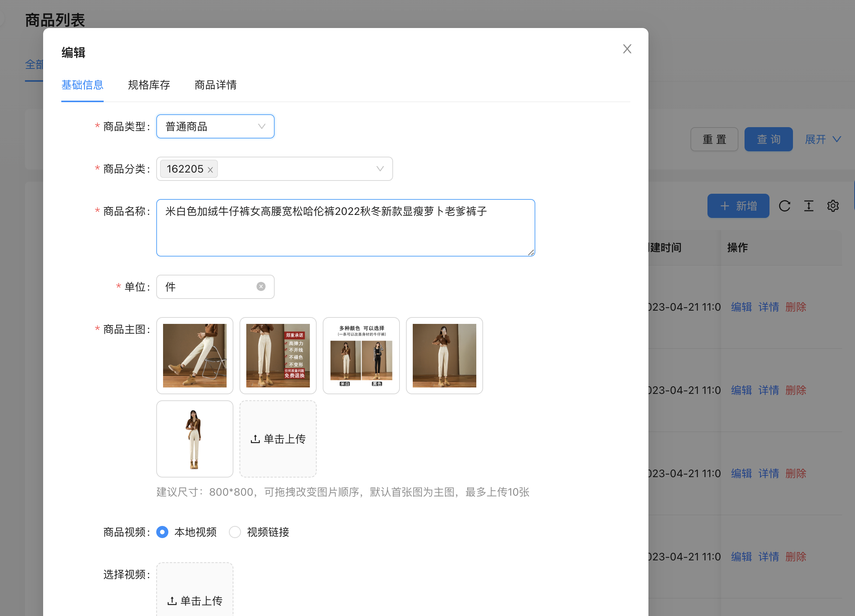Click 详情 in the second table row
Viewport: 855px width, 616px height.
(769, 390)
